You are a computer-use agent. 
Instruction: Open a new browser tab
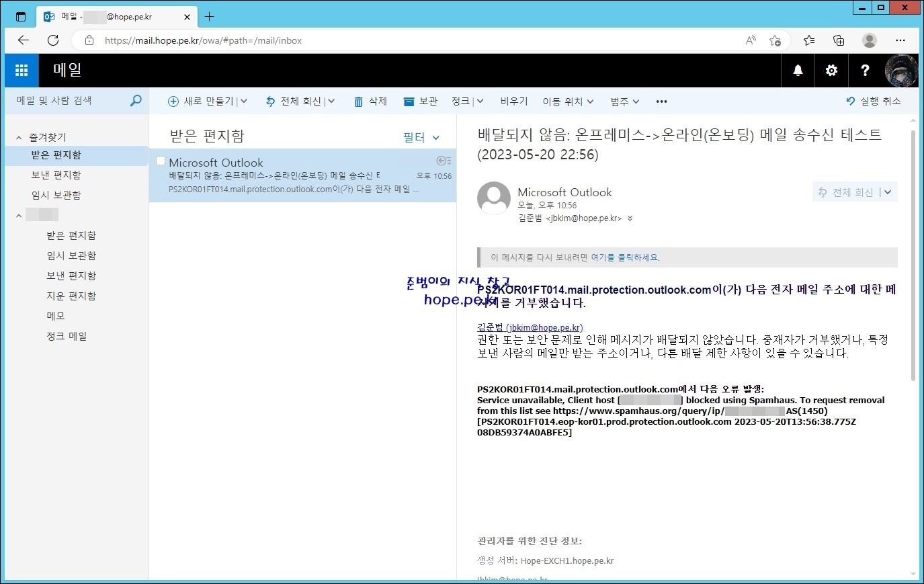click(x=209, y=17)
